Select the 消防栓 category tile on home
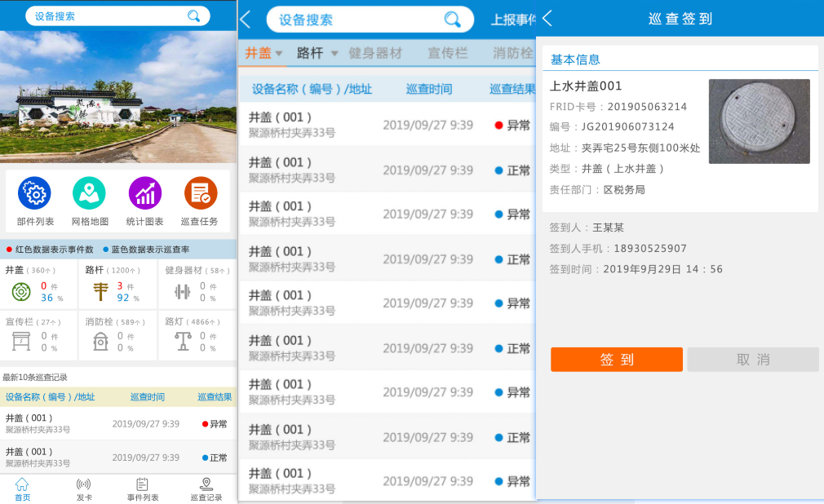Image resolution: width=824 pixels, height=504 pixels. (x=117, y=335)
